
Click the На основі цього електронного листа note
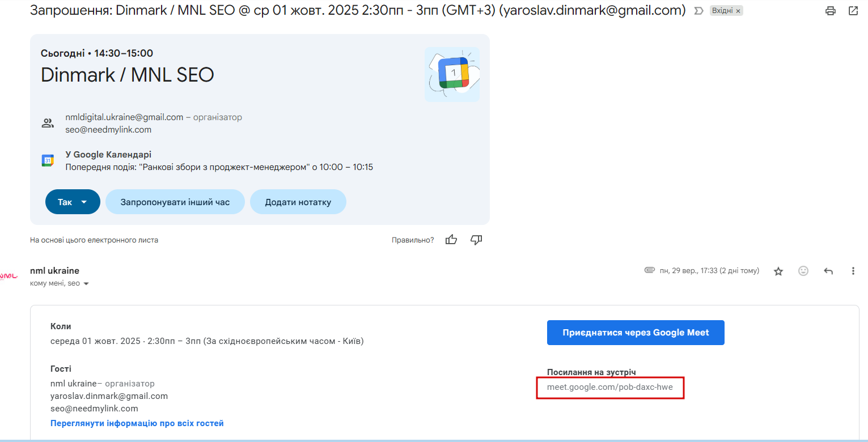click(x=94, y=240)
